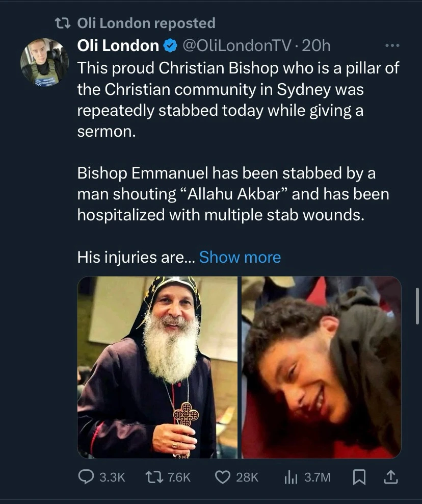Click the 28K likes count
The height and width of the screenshot is (504, 422).
pyautogui.click(x=247, y=477)
